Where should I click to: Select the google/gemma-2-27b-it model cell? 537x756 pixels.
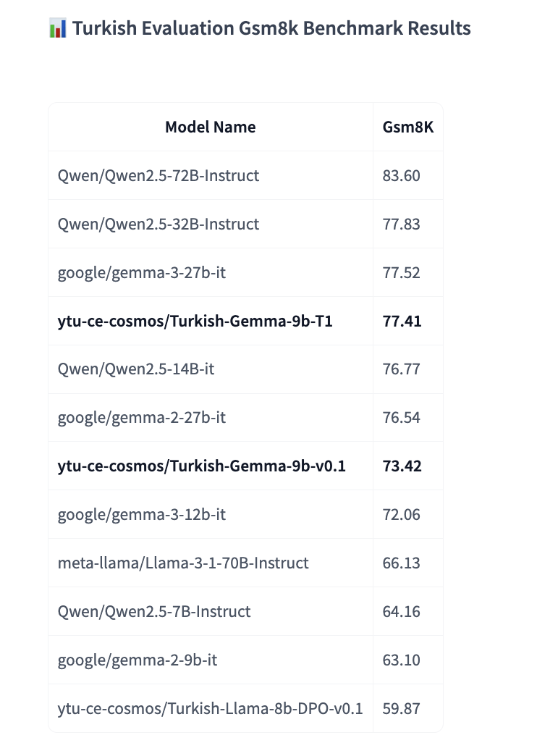(142, 418)
